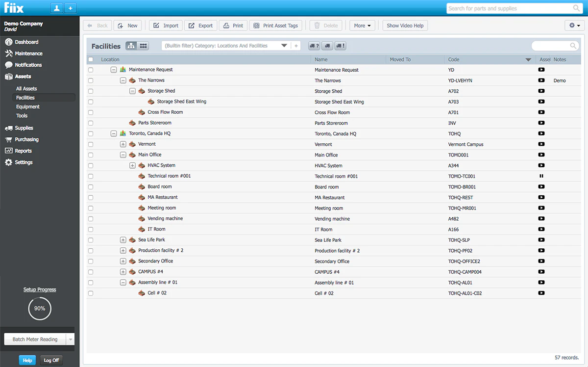Open Maintenance in the sidebar menu
Viewport: 588px width, 367px height.
click(28, 53)
